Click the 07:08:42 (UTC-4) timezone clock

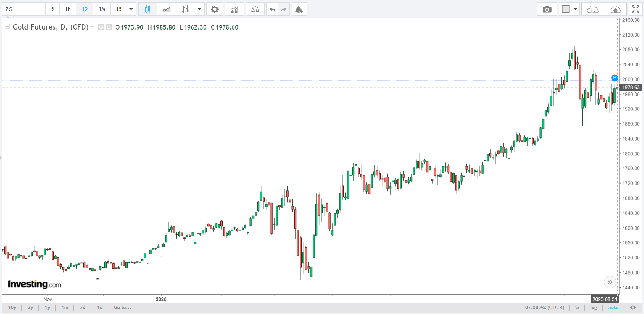tap(545, 308)
